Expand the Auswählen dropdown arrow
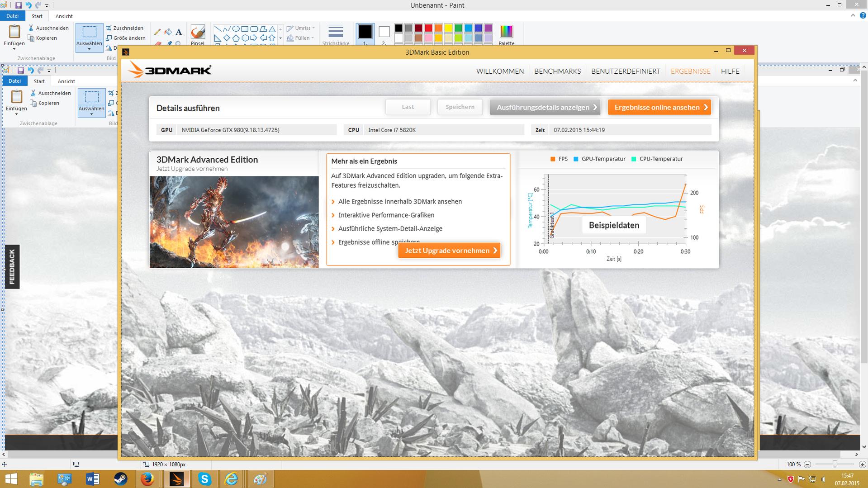The width and height of the screenshot is (868, 488). pyautogui.click(x=89, y=49)
